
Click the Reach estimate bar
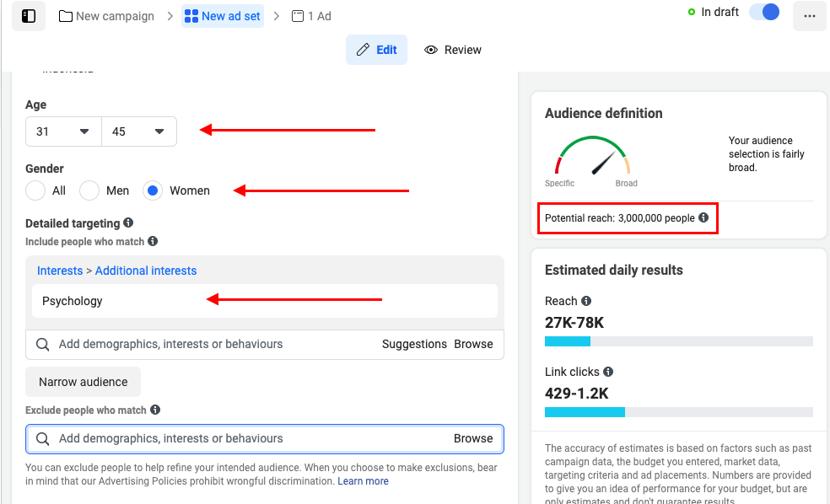(x=679, y=341)
